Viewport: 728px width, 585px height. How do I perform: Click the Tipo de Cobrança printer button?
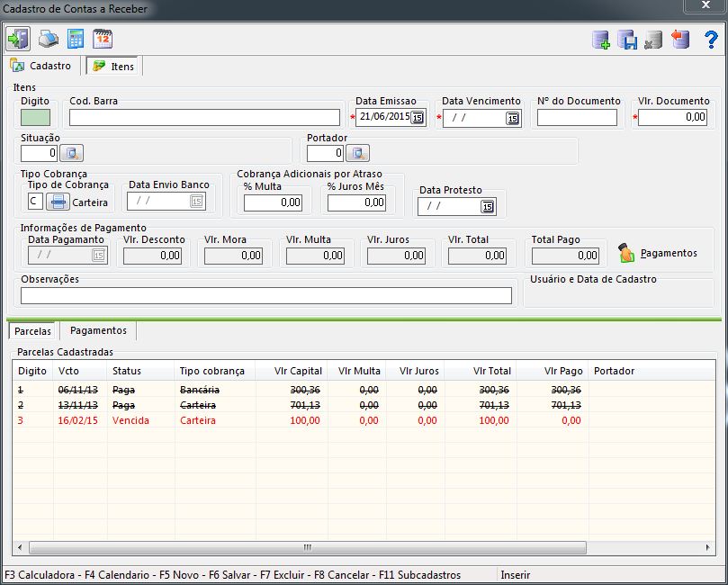(58, 202)
